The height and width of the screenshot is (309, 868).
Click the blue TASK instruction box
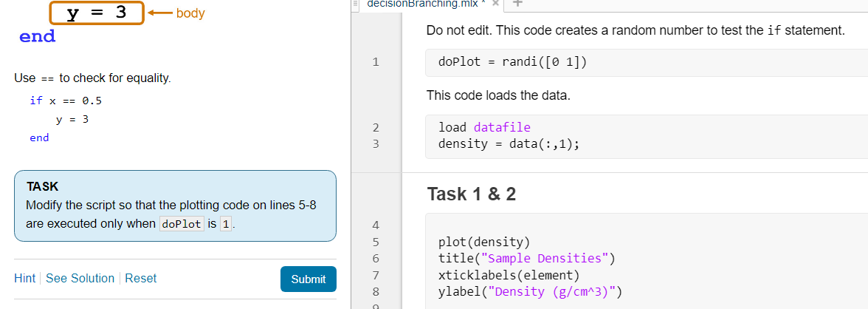[175, 206]
